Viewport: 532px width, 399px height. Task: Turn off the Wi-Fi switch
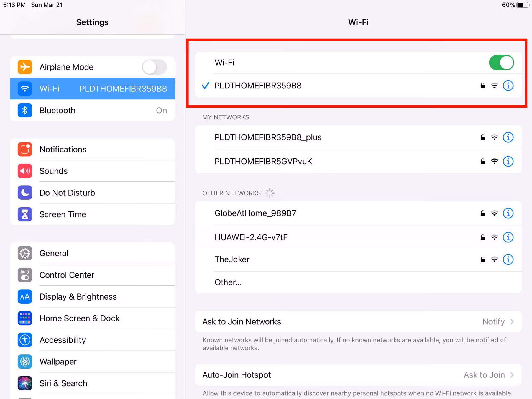click(502, 63)
